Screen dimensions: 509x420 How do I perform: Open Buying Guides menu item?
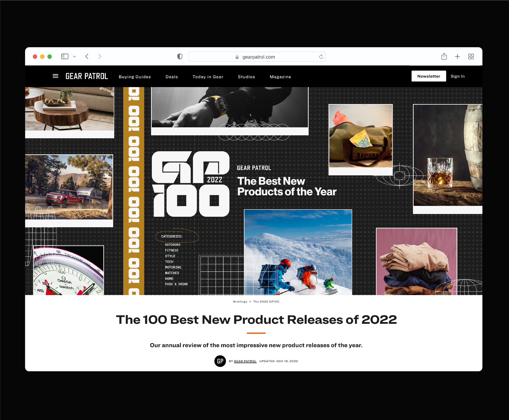[135, 77]
